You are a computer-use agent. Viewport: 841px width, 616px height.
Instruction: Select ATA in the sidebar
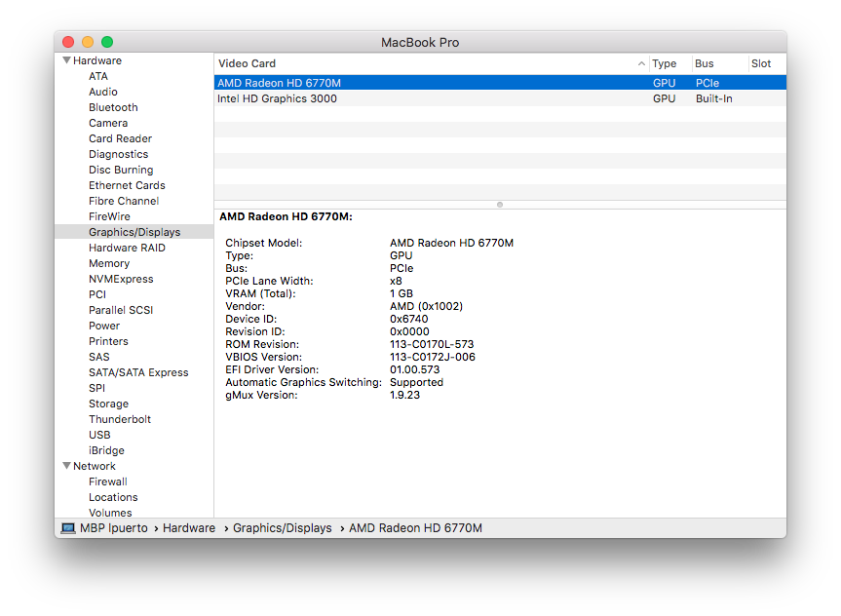[98, 76]
